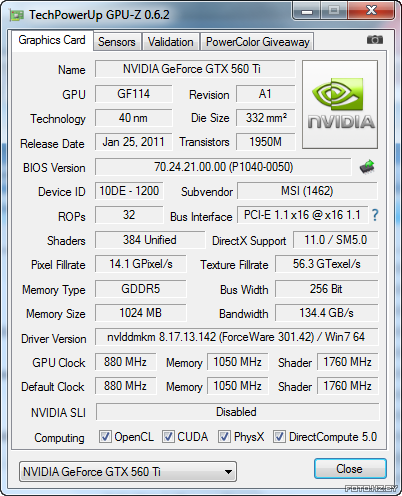402x496 pixels.
Task: Minimize the GPU-Z window
Action: (307, 11)
